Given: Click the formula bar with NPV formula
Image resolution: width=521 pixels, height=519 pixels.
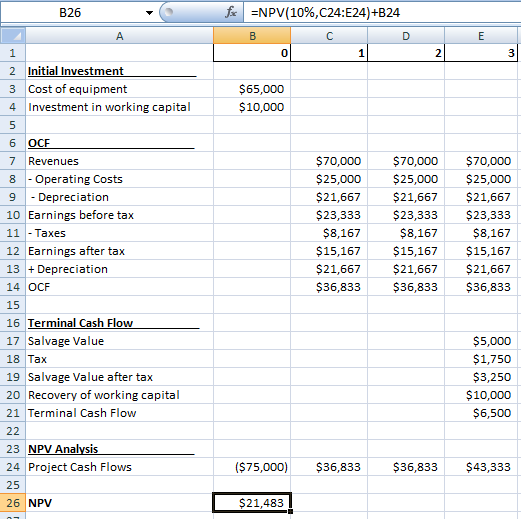Looking at the screenshot, I should (382, 13).
